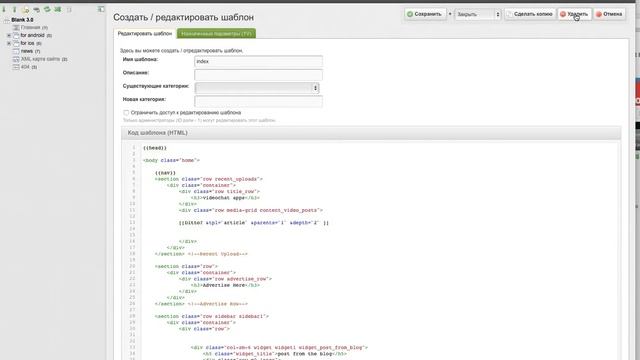Screen dimensions: 640x360
Task: Click the Ditto snippet call line
Action: tap(253, 223)
